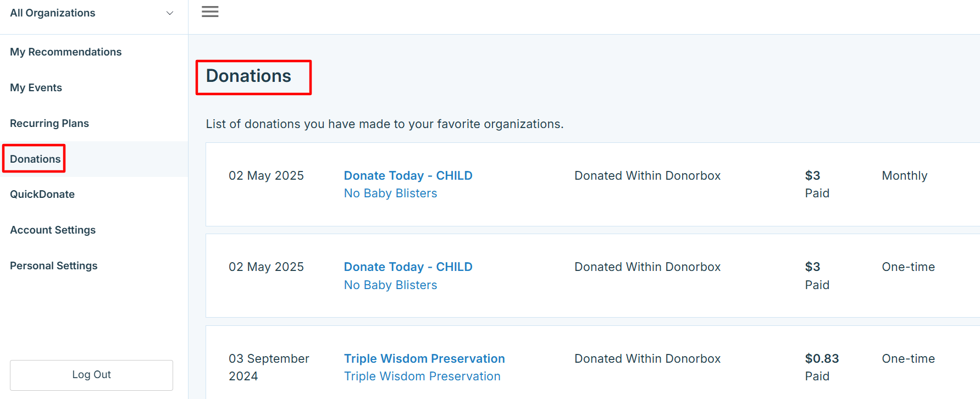The image size is (980, 399).
Task: Open the Triple Wisdom Preservation campaign link
Action: coord(424,358)
